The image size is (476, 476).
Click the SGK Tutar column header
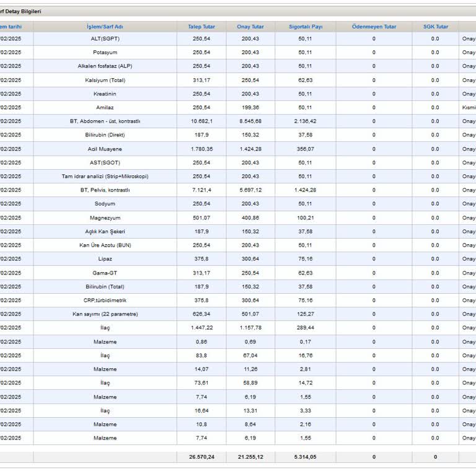(x=435, y=27)
